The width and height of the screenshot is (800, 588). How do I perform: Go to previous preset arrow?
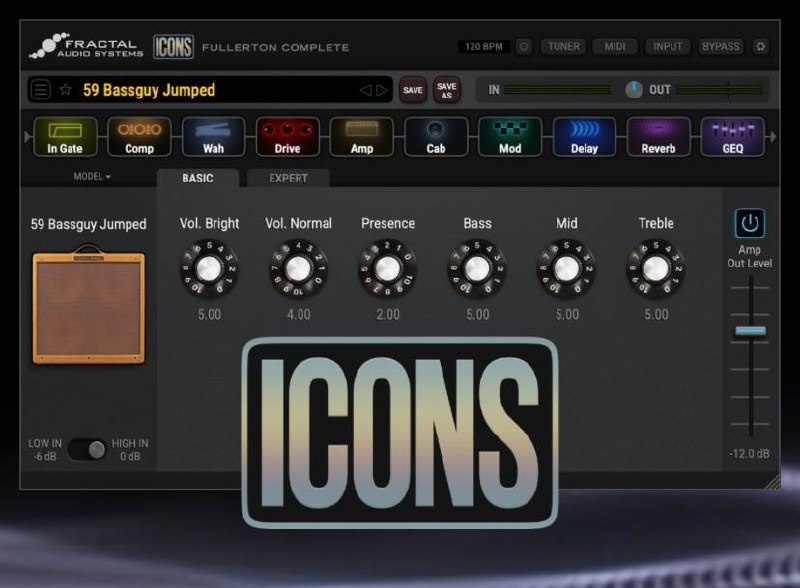coord(365,90)
